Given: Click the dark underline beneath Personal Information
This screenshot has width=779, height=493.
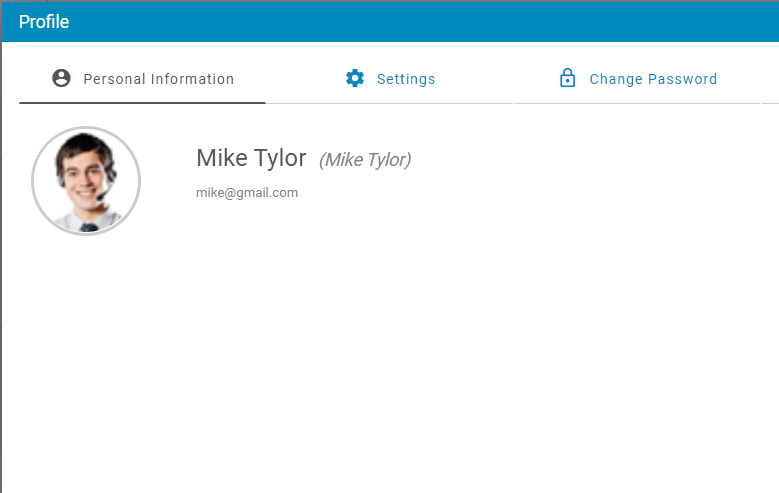Looking at the screenshot, I should tap(142, 102).
